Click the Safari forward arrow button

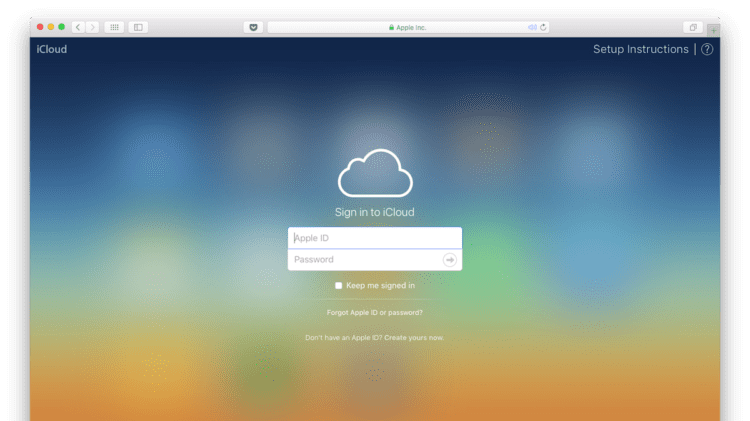pos(91,27)
